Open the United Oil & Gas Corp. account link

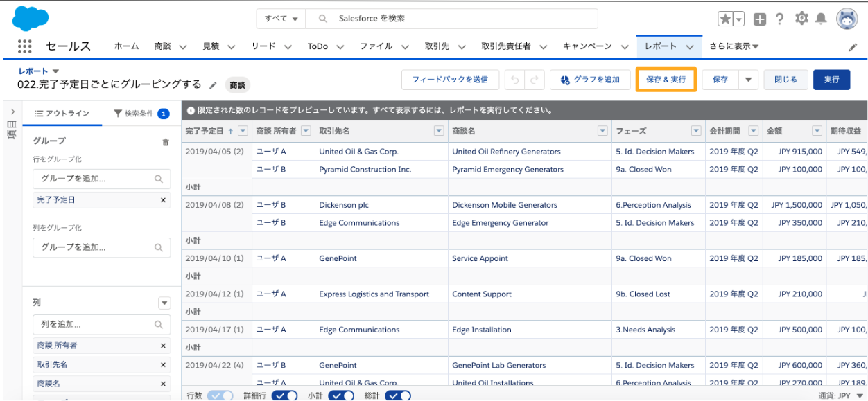[358, 152]
